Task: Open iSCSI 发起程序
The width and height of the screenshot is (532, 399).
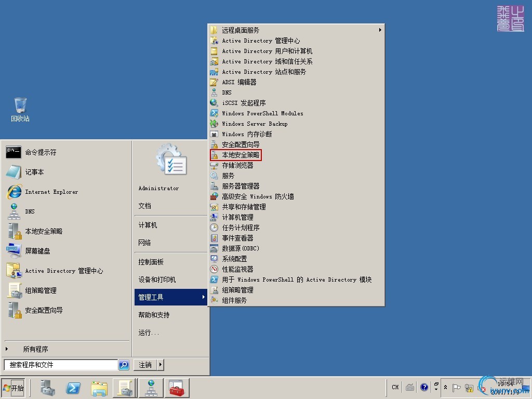Action: (x=296, y=103)
